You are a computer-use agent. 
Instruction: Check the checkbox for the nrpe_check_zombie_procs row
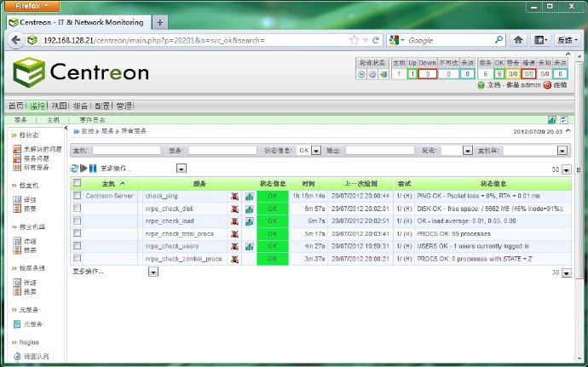coord(77,258)
